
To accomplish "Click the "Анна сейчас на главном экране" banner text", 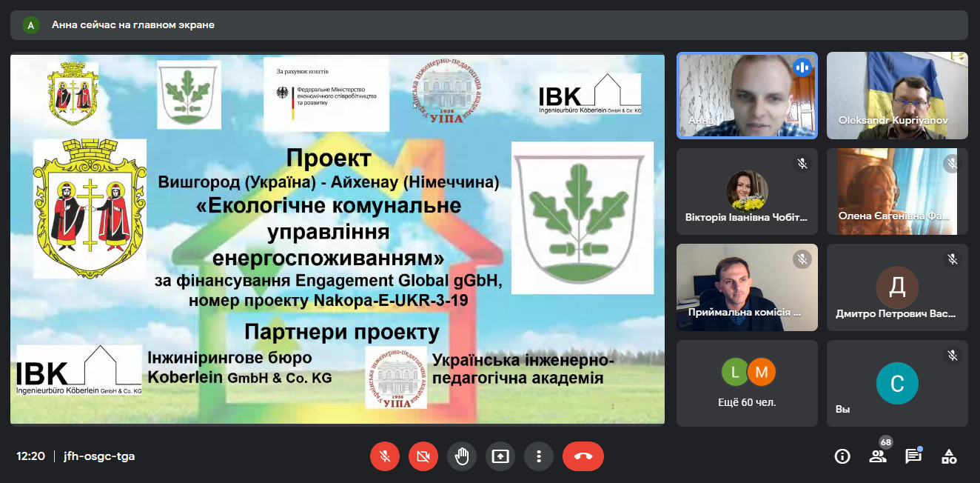I will pos(133,25).
